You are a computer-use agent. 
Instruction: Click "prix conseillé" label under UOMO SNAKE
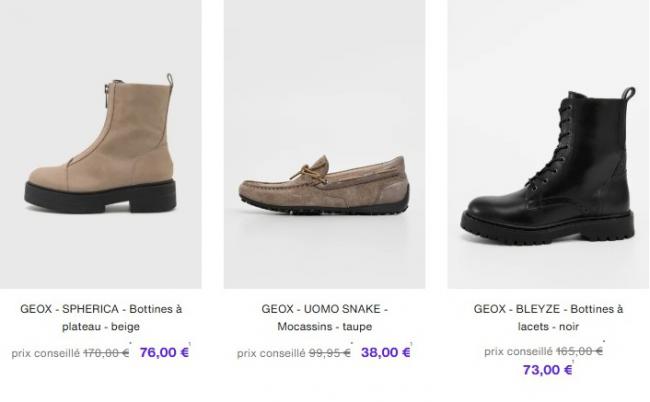tap(270, 353)
